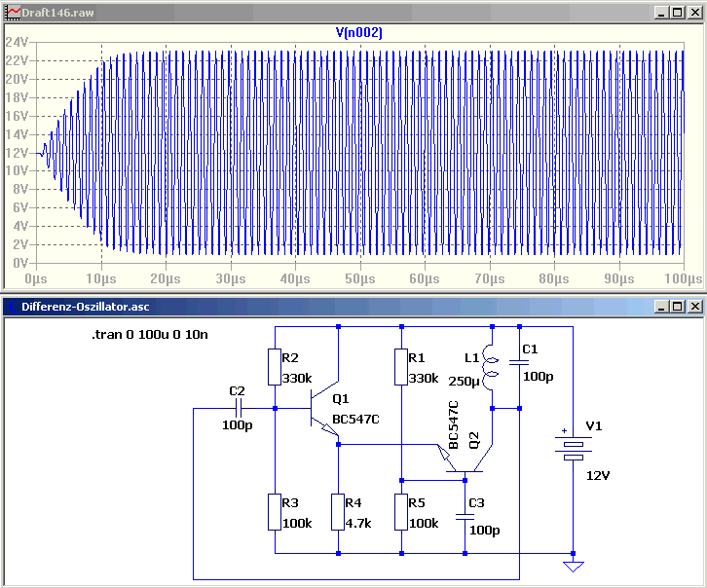The image size is (707, 588).
Task: Click the 50µs time axis label
Action: pos(359,278)
